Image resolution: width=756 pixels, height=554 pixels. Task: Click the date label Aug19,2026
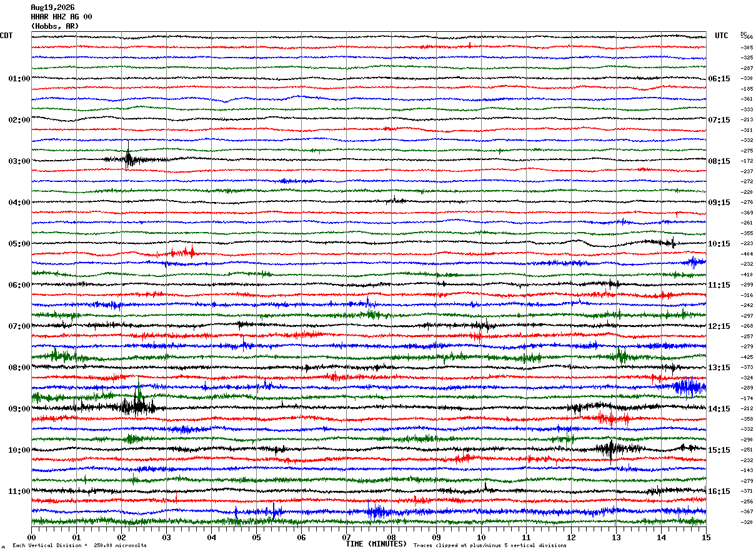pos(52,8)
